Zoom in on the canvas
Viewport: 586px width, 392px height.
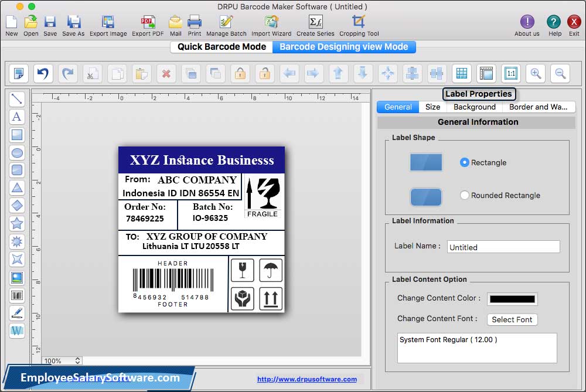[x=536, y=73]
